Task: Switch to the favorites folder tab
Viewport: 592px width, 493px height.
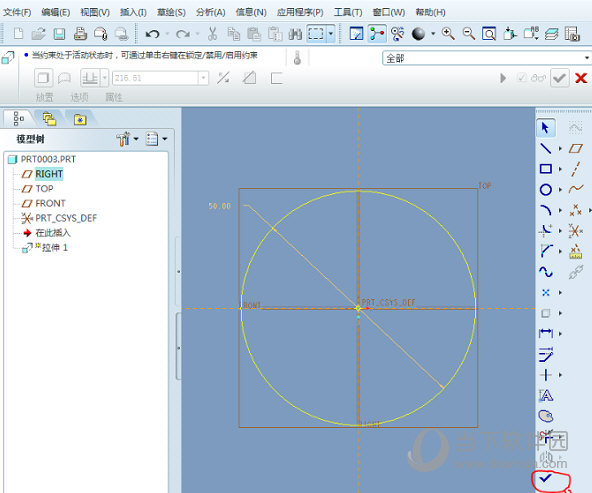Action: [80, 120]
